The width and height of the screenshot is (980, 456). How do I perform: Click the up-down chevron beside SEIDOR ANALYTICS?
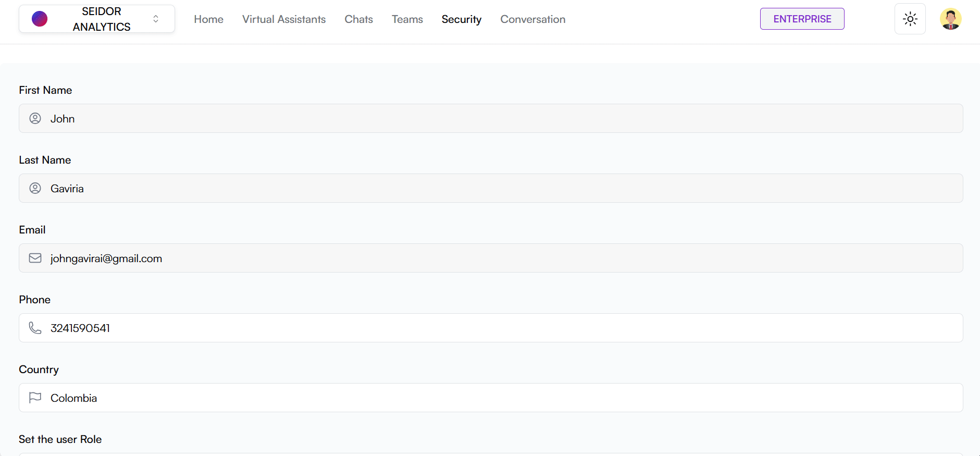pyautogui.click(x=156, y=19)
